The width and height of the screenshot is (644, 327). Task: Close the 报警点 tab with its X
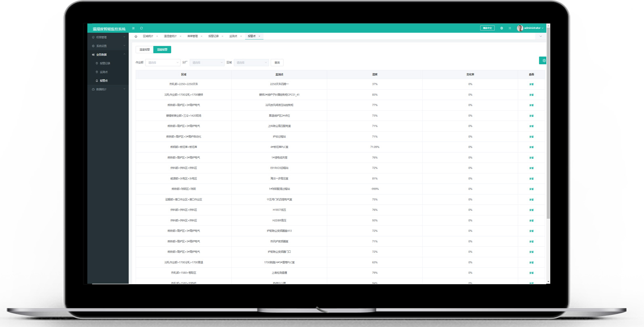click(259, 36)
